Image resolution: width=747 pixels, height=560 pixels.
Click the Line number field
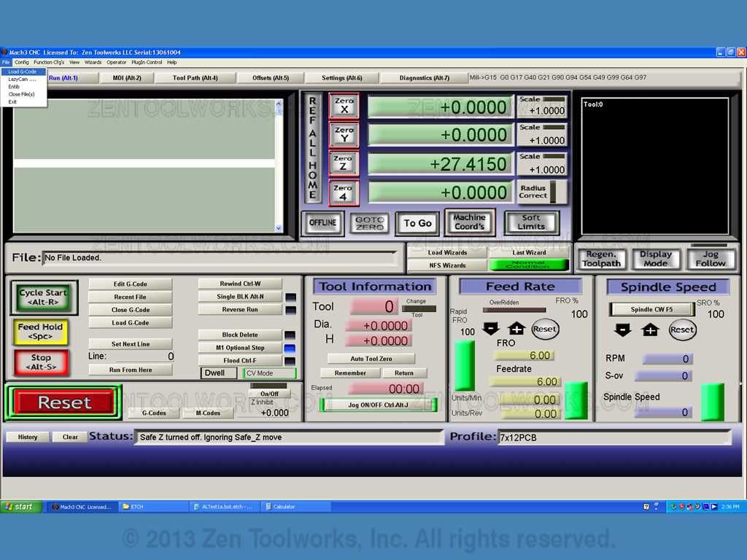click(145, 356)
